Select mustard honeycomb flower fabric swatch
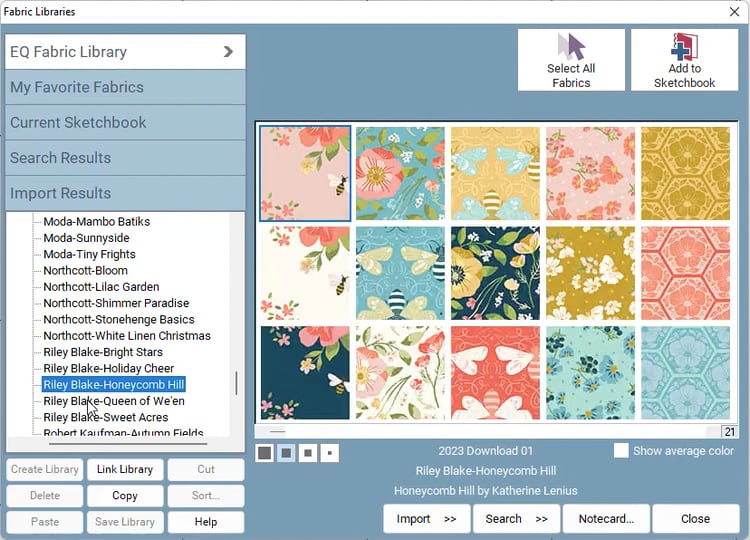Screen dimensions: 750x540 pyautogui.click(x=685, y=174)
